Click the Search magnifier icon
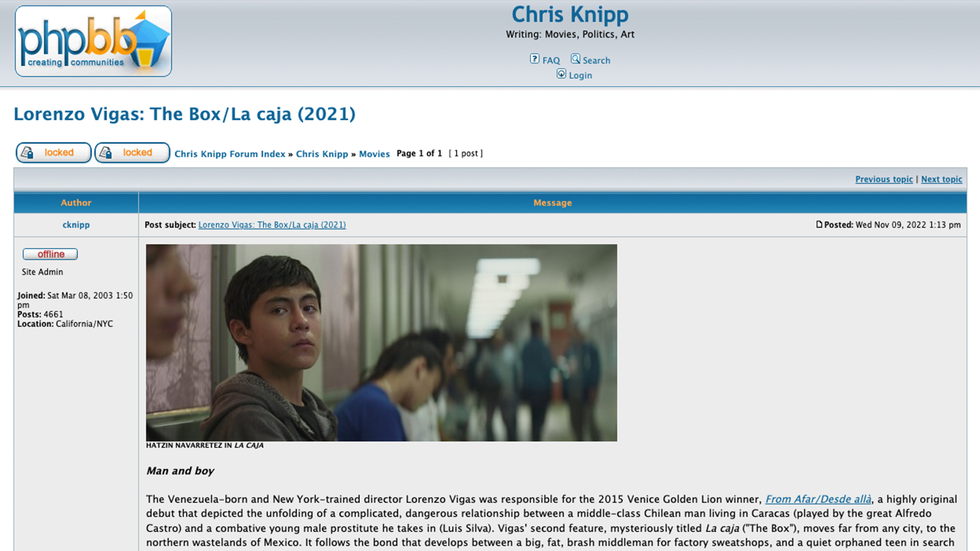The height and width of the screenshot is (551, 980). point(575,59)
